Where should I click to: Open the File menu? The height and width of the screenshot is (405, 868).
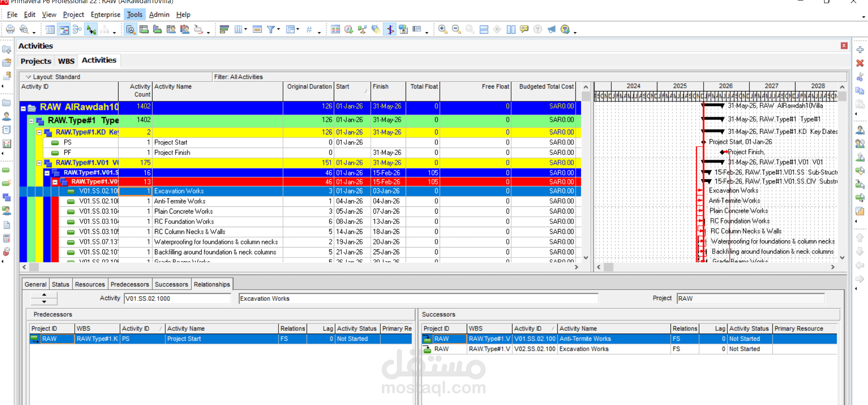tap(12, 14)
